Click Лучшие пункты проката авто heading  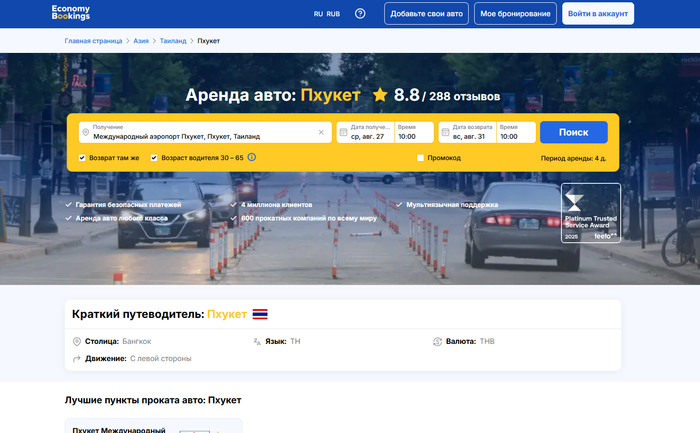click(153, 400)
